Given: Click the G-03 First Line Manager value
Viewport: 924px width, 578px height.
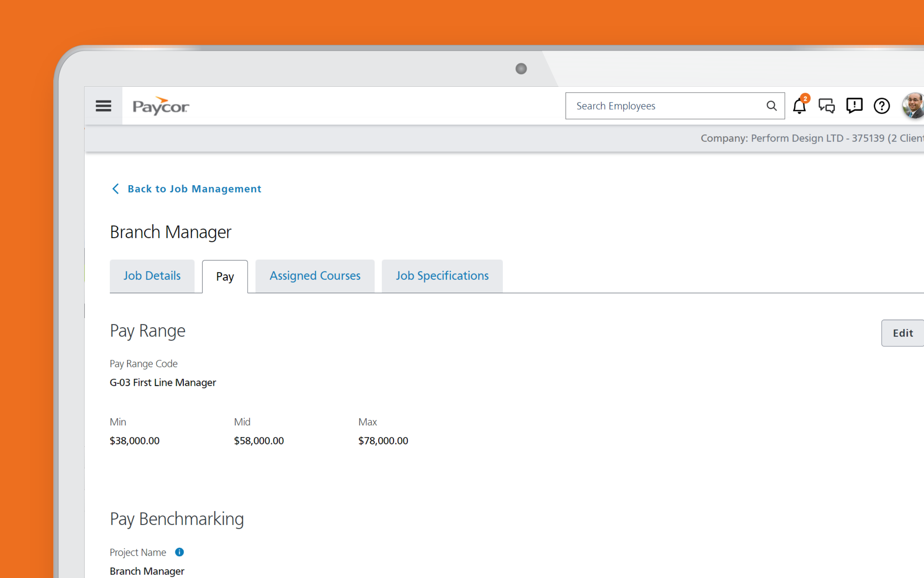Looking at the screenshot, I should [163, 383].
